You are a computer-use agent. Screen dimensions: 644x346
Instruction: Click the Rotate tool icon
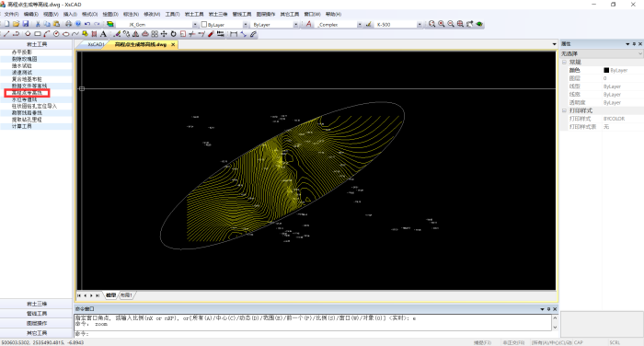[173, 34]
